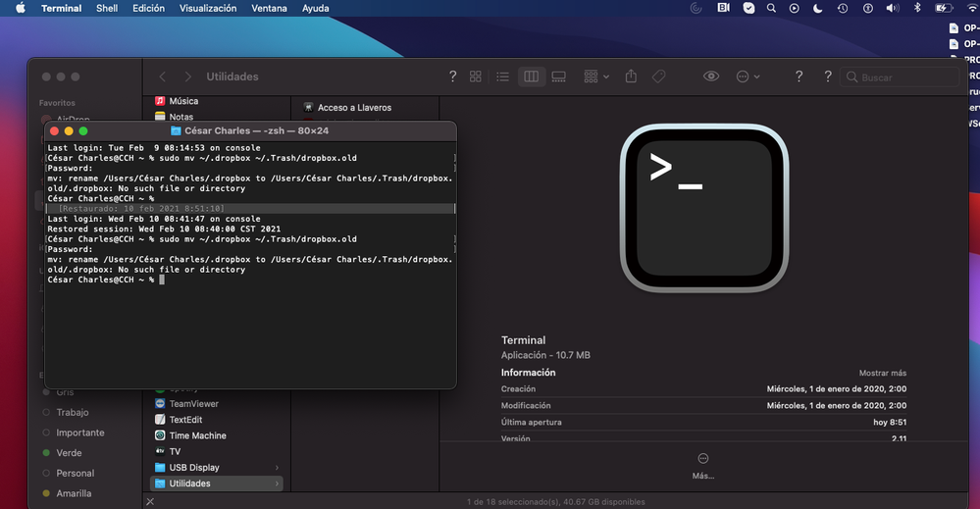Open the ellipsis action menu dropdown

(x=748, y=76)
